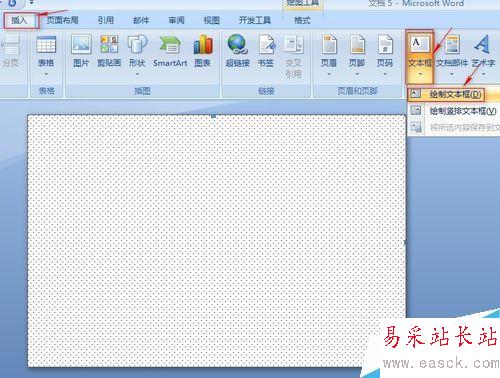Click the canvas top-center resize handle

[x=214, y=116]
